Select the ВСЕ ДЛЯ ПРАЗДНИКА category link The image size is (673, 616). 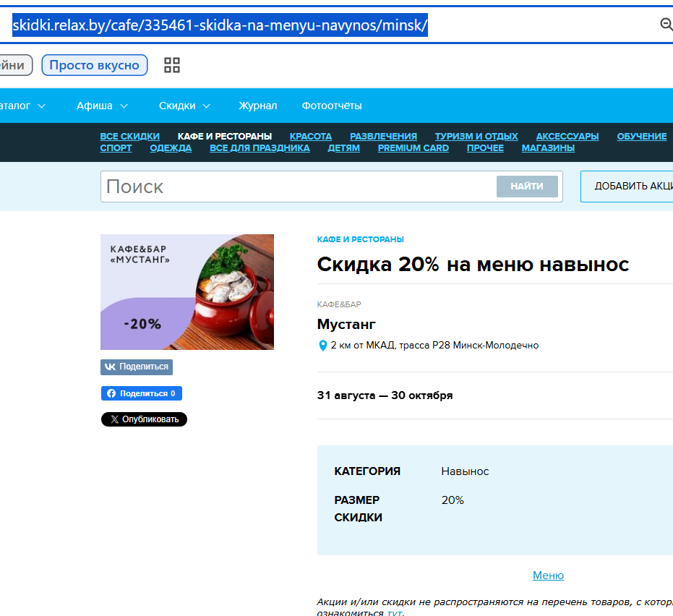pyautogui.click(x=260, y=148)
